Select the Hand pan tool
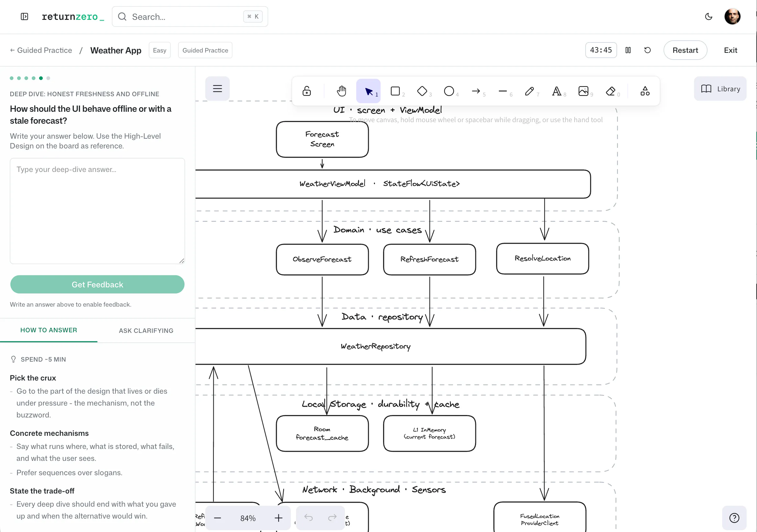 point(341,91)
